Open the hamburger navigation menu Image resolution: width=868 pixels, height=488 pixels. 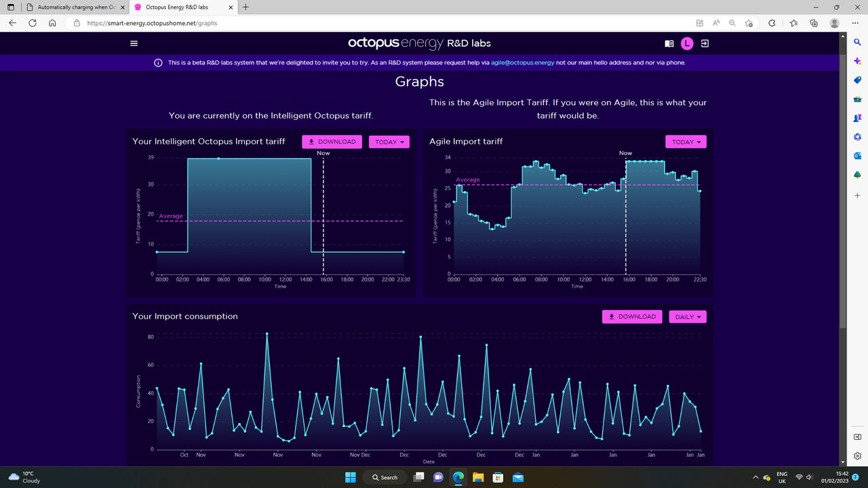pos(134,43)
